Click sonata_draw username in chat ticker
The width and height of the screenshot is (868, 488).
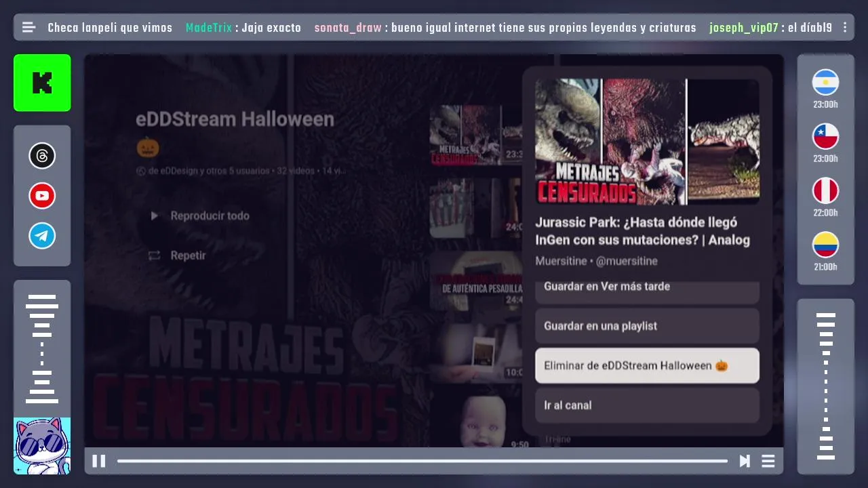click(x=348, y=28)
